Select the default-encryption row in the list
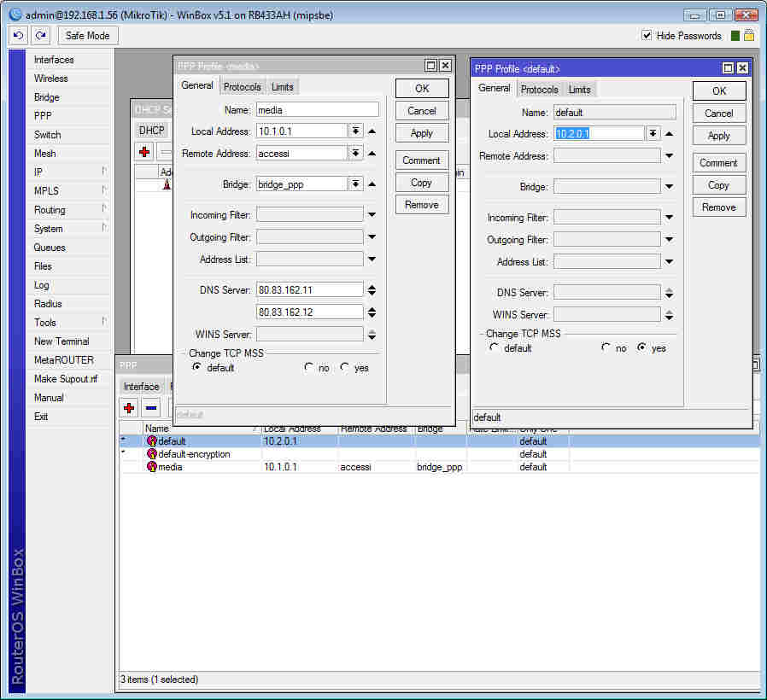 (440, 454)
